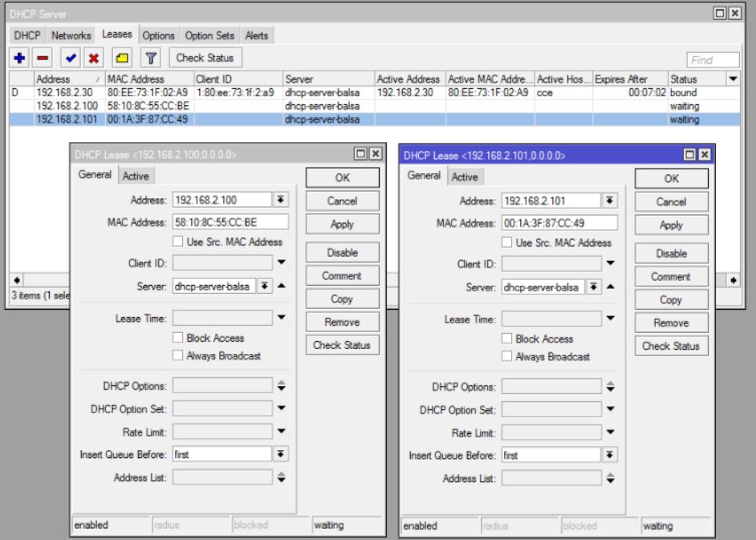Click the blue checkmark enable icon

point(71,58)
